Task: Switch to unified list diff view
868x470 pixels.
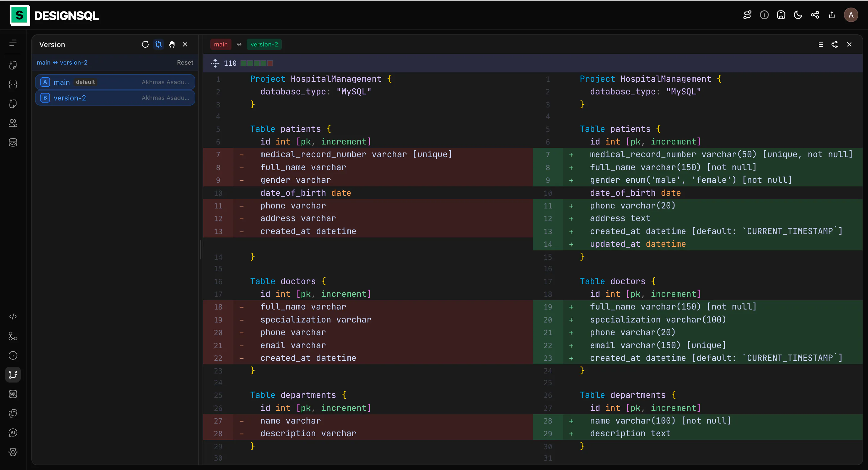Action: [820, 45]
